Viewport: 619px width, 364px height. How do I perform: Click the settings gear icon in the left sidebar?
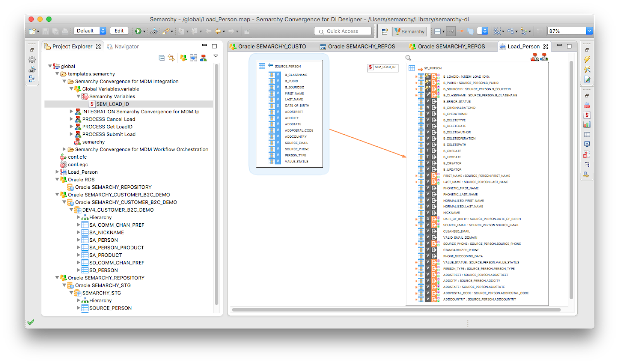32,60
